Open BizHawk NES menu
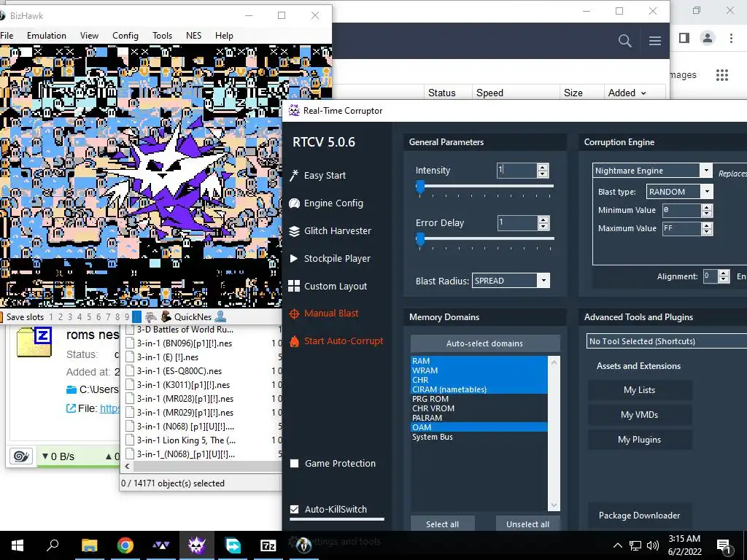 193,36
